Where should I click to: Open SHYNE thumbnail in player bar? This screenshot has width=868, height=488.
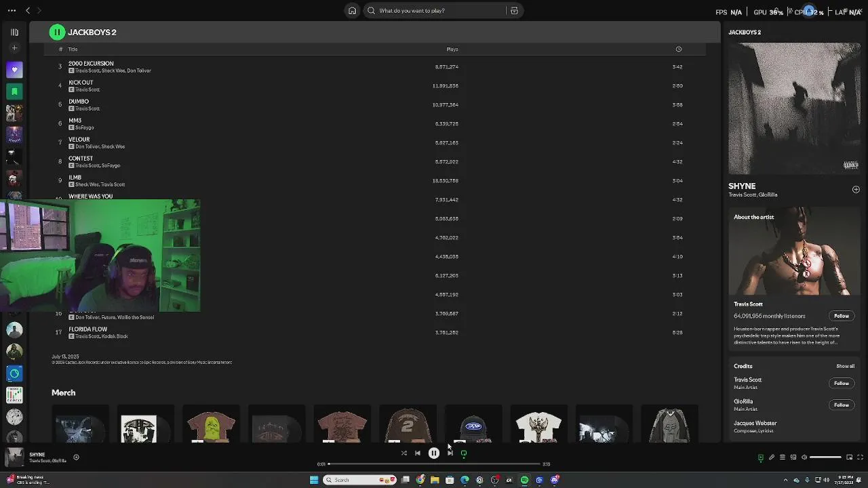click(14, 457)
